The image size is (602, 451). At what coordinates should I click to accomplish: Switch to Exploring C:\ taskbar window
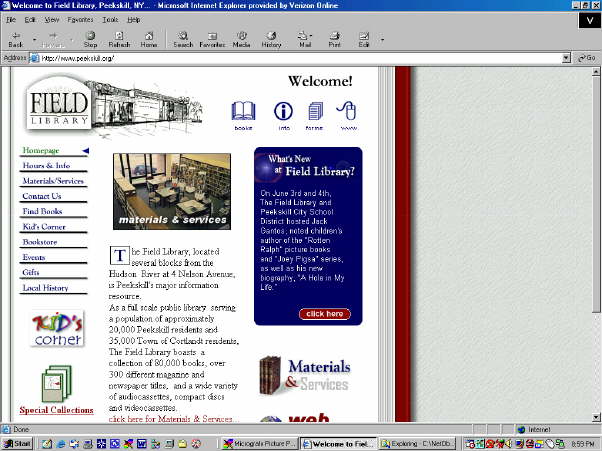(417, 443)
